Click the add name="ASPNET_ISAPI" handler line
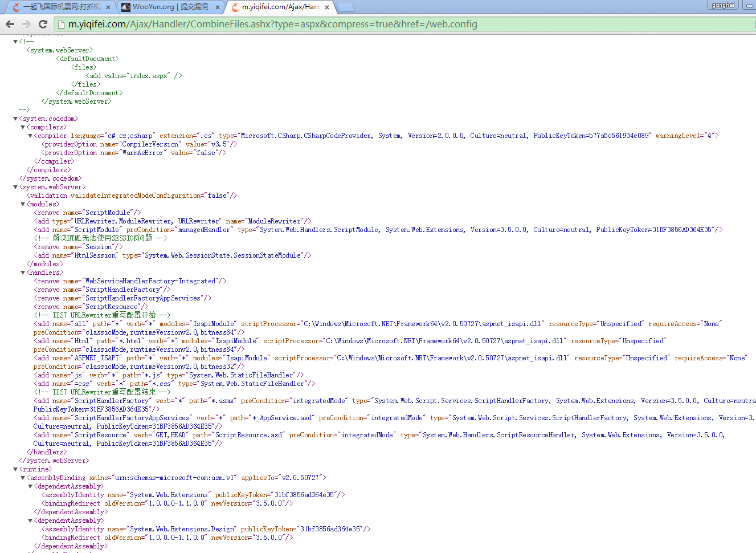The height and width of the screenshot is (553, 756). 390,362
